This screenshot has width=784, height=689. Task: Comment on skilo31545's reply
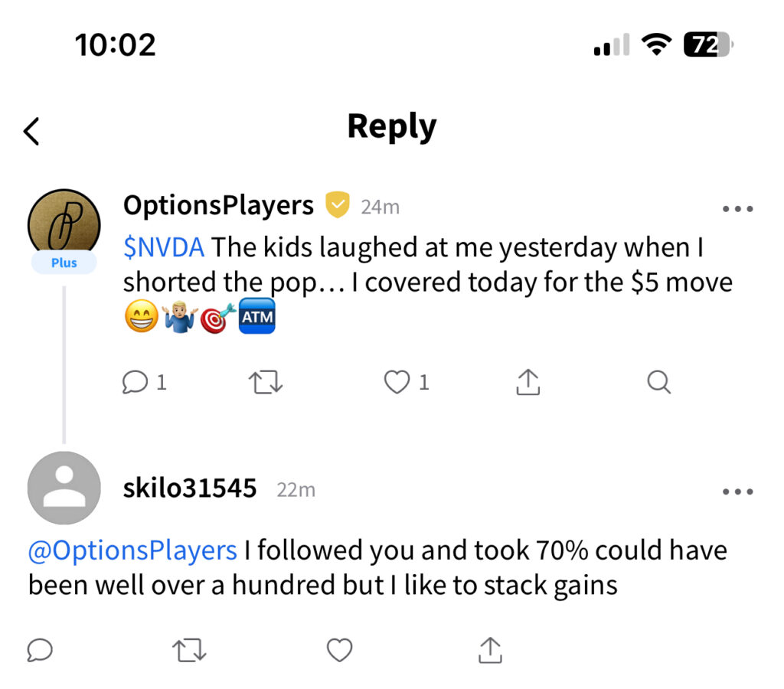point(40,650)
